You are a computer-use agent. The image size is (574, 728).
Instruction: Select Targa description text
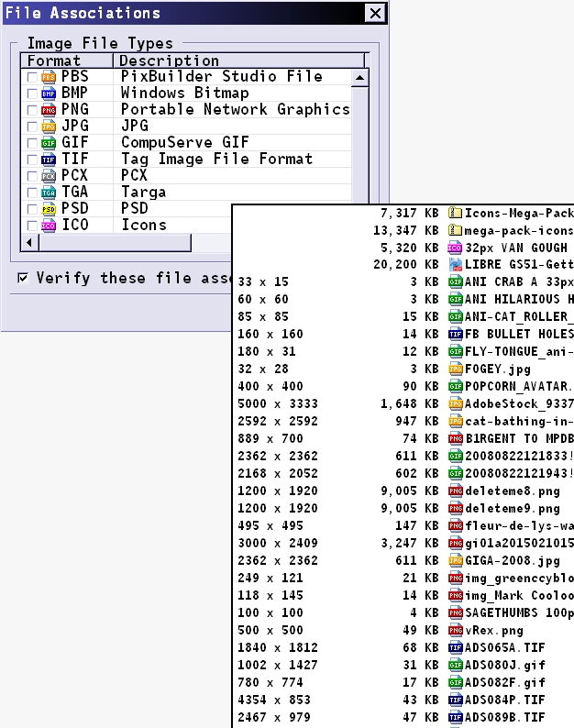point(143,193)
